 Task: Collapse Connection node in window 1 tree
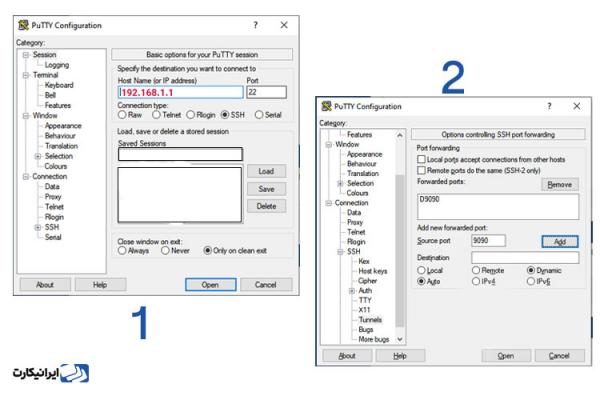[x=26, y=176]
